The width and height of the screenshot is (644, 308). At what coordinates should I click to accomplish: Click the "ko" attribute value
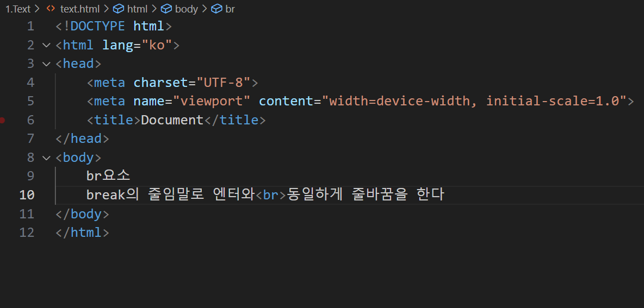[157, 45]
